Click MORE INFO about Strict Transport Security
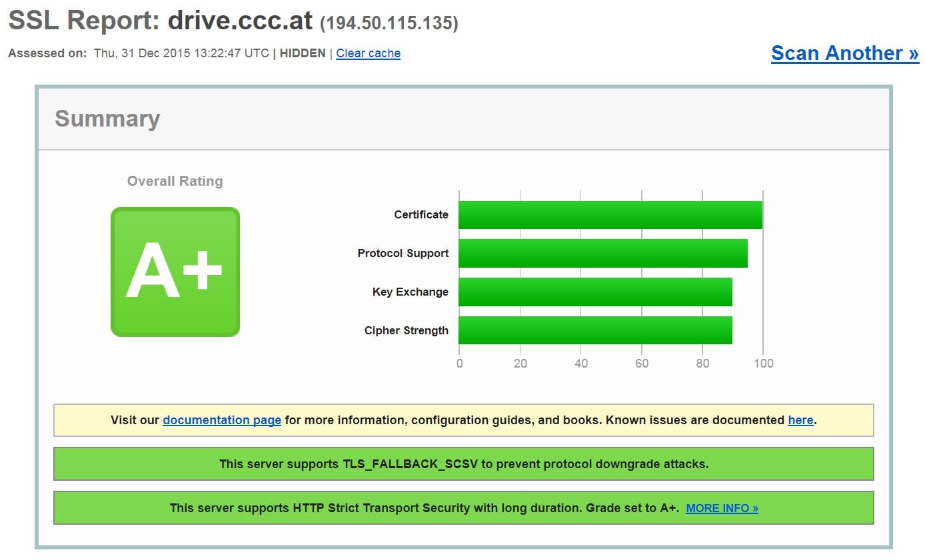925x560 pixels. click(722, 508)
